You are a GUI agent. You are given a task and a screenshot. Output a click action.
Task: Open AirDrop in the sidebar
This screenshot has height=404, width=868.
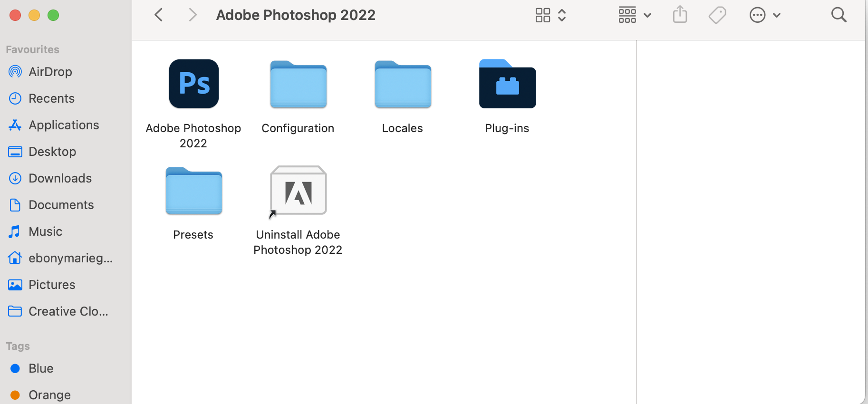click(x=66, y=72)
